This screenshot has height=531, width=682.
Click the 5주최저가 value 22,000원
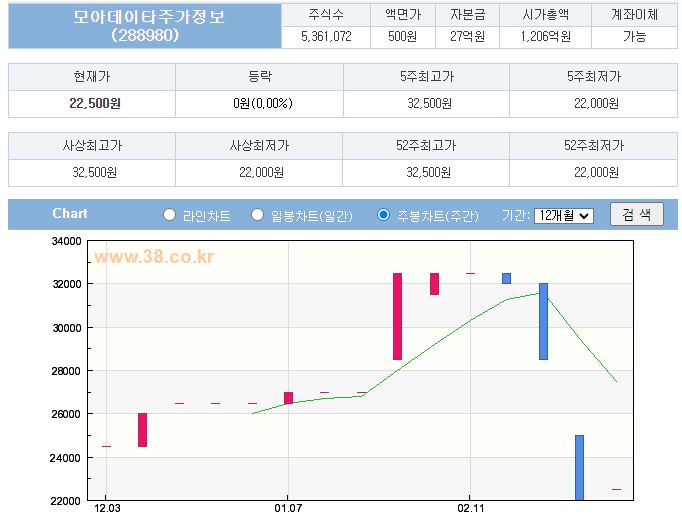pyautogui.click(x=596, y=104)
